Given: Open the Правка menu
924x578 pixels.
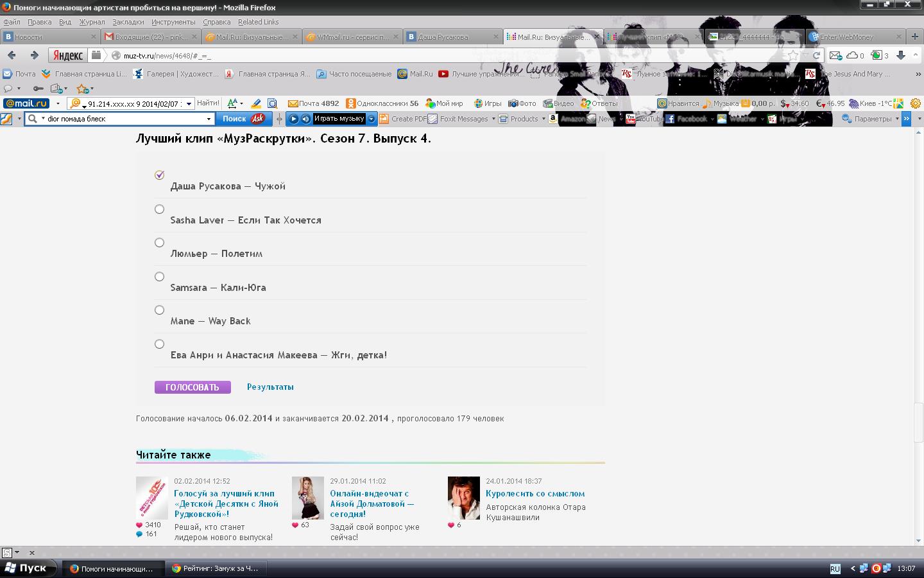Looking at the screenshot, I should click(39, 22).
